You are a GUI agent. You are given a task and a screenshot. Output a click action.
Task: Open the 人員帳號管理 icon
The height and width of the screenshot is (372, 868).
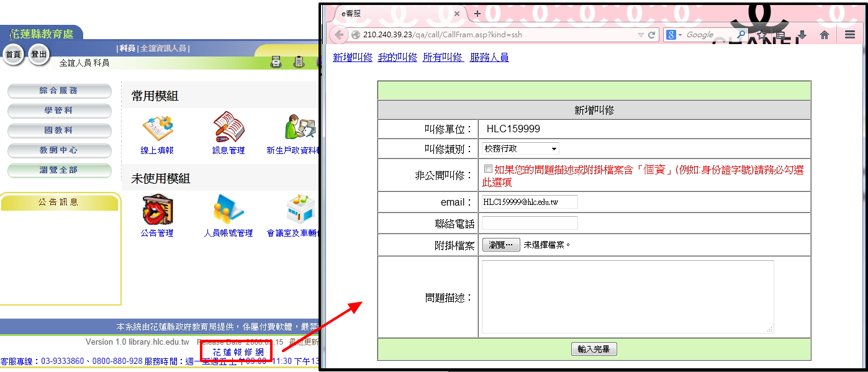(x=228, y=210)
